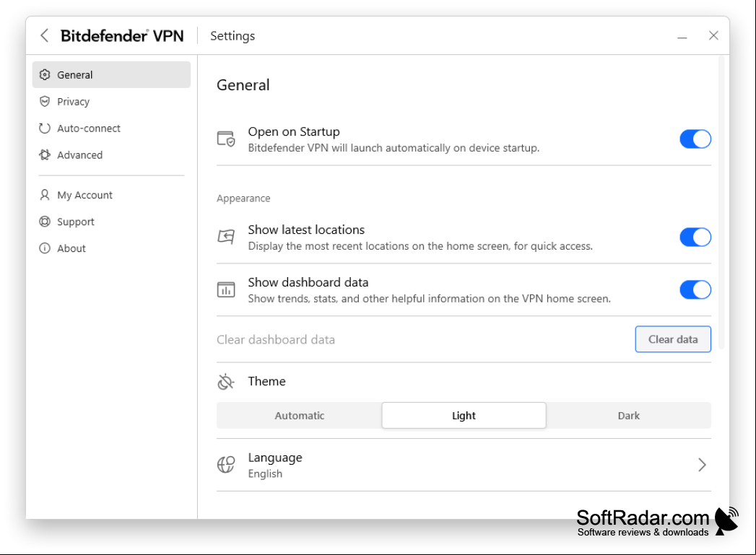Open My Account page

tap(111, 195)
